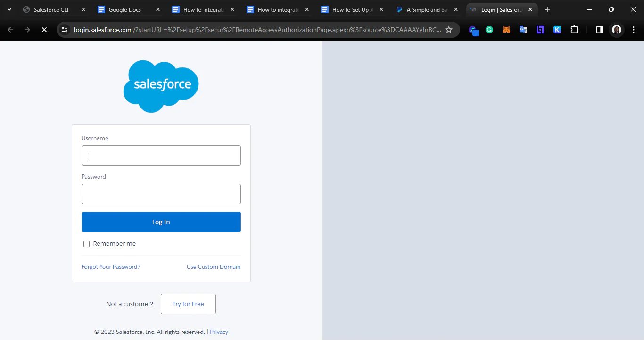Switch to the A Simple and Sa tab
This screenshot has width=644, height=340.
point(427,9)
